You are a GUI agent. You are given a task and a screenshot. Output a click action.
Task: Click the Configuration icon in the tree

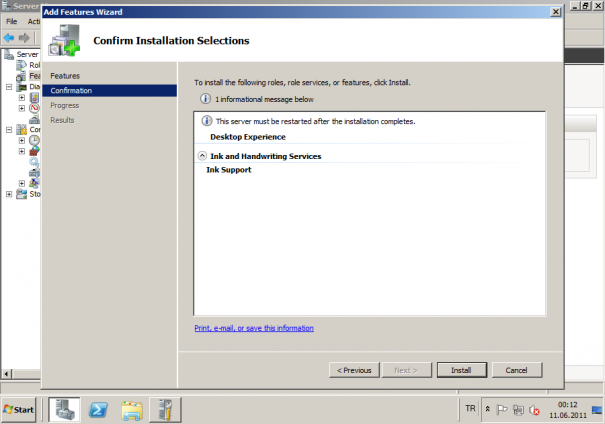(x=22, y=130)
